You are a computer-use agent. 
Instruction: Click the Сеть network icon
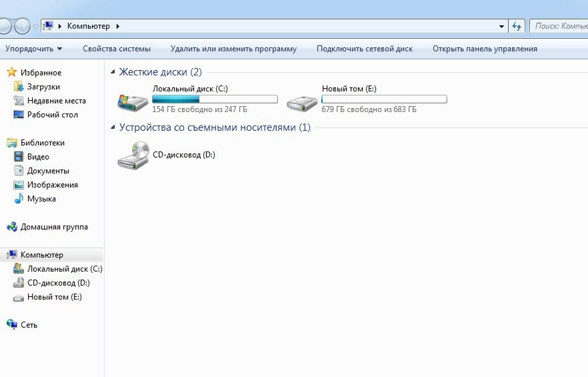[12, 324]
